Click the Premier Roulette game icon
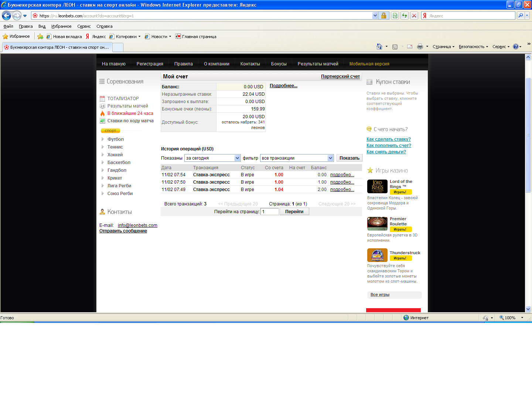The width and height of the screenshot is (532, 419). (377, 224)
